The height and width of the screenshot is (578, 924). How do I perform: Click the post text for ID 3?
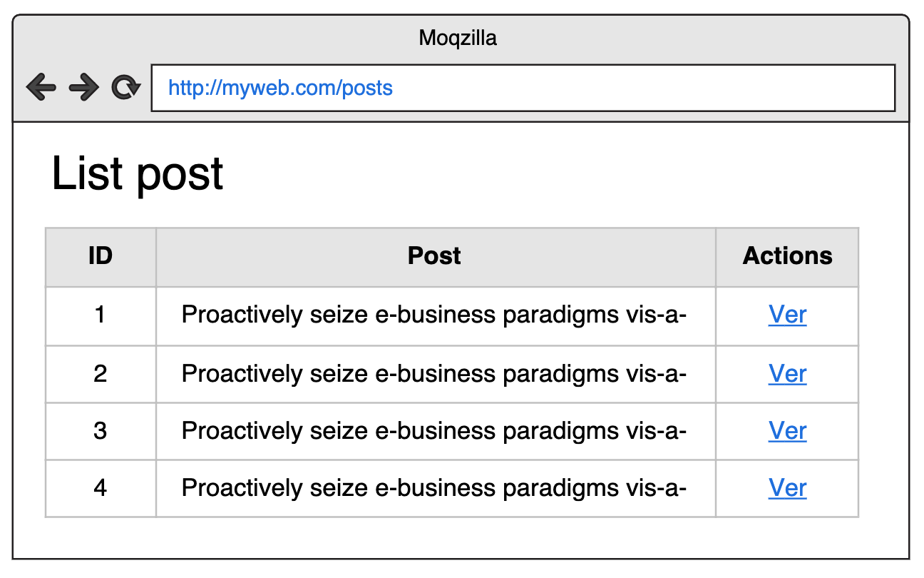click(433, 431)
